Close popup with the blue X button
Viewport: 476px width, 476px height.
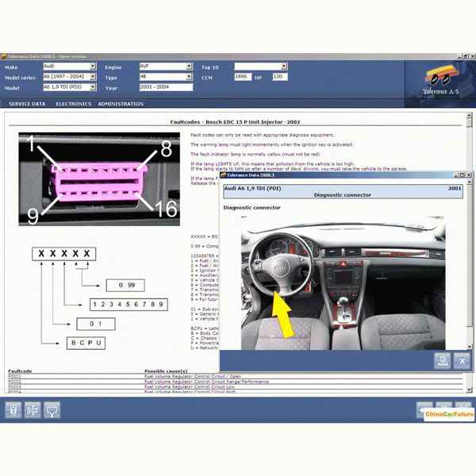coord(462,361)
